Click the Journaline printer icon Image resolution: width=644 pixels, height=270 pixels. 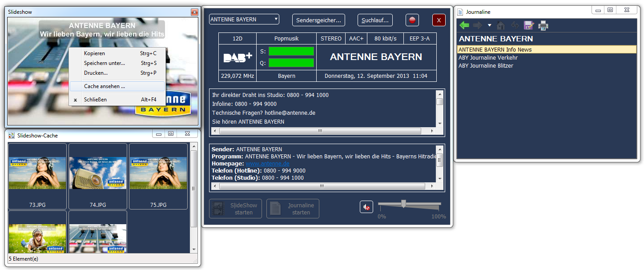(543, 25)
